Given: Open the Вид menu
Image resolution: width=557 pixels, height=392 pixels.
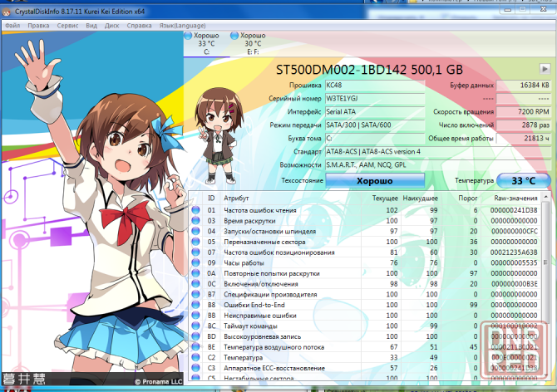Looking at the screenshot, I should click(91, 26).
